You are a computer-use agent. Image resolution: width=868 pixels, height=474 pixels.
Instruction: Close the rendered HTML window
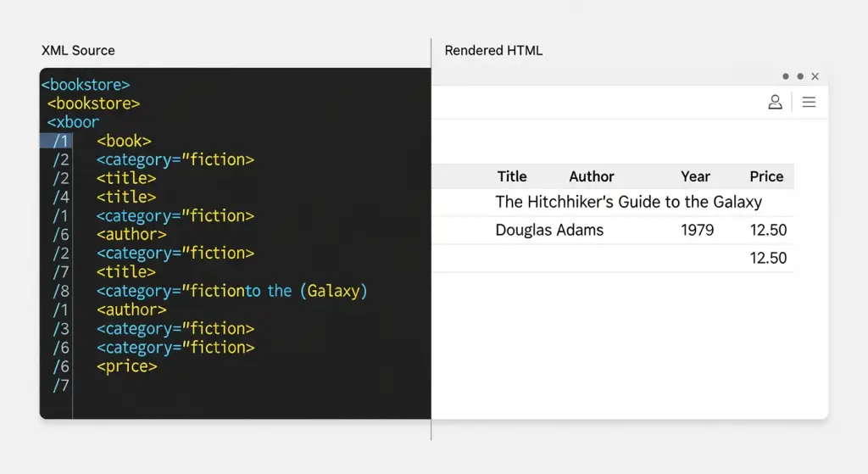click(x=815, y=76)
